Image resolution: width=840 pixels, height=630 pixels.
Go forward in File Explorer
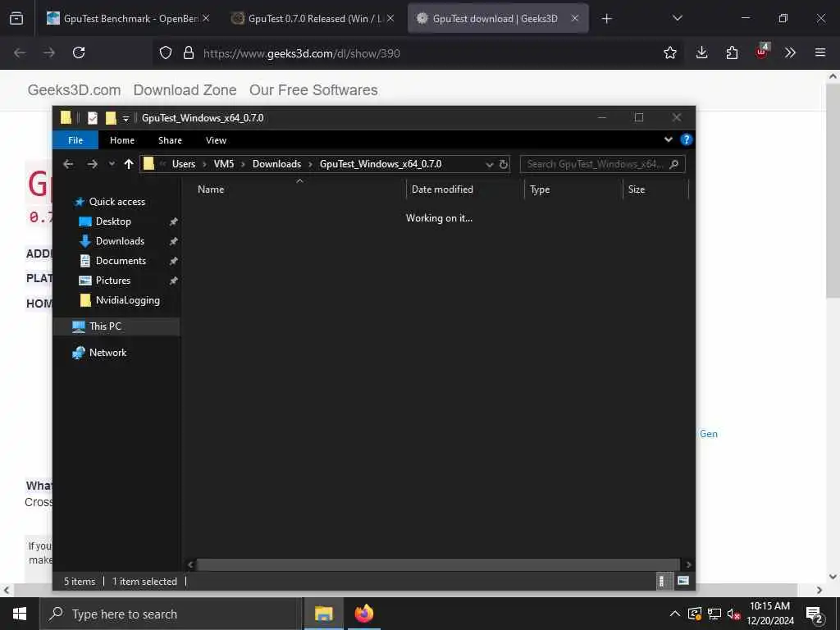pyautogui.click(x=92, y=164)
